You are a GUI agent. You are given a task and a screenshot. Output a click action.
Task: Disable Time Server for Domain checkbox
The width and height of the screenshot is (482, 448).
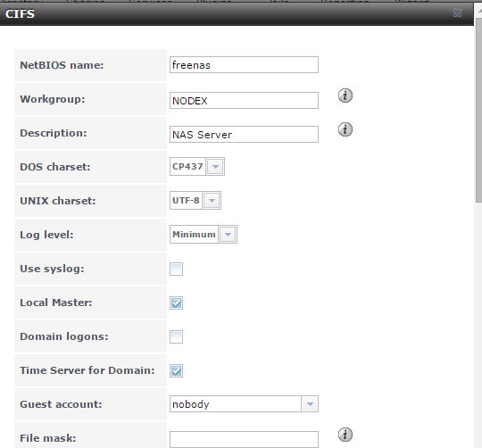coord(176,370)
